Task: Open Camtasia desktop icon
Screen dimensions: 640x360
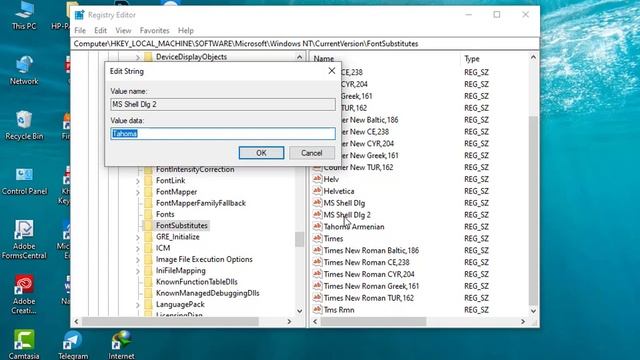Action: [24, 345]
